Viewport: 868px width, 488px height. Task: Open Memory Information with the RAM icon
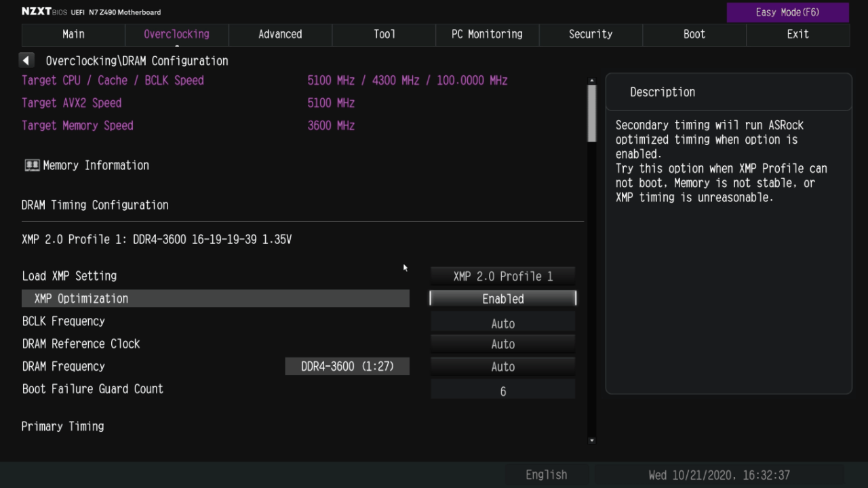click(x=32, y=165)
